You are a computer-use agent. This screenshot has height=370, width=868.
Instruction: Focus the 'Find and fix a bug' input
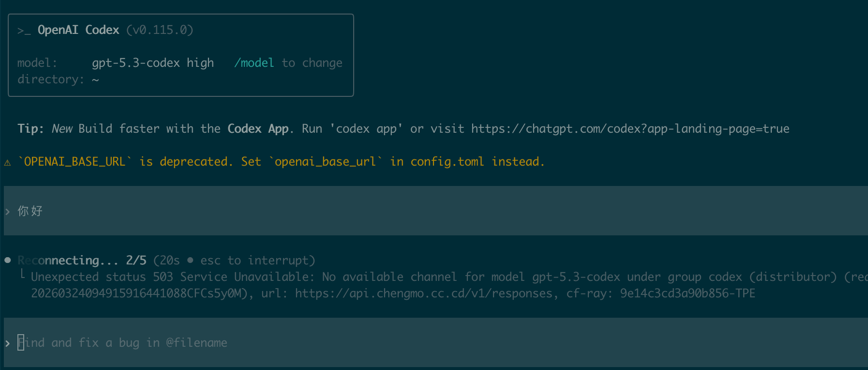[x=436, y=343]
